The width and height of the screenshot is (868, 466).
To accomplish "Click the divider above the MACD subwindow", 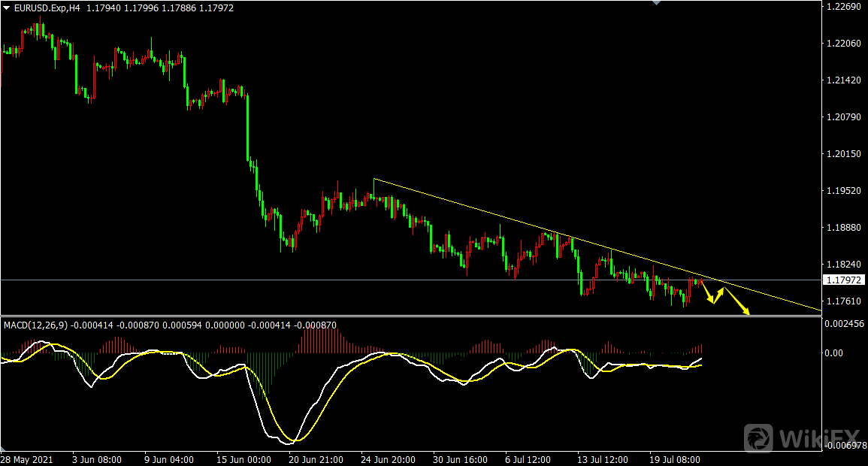I will tap(406, 316).
